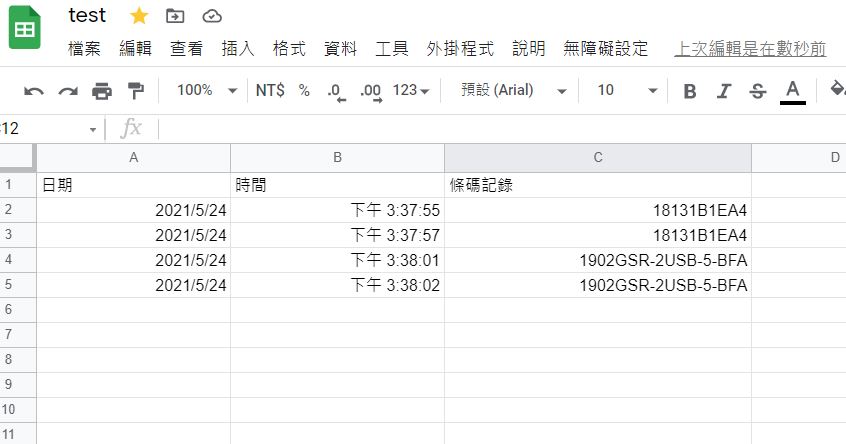Click the formula bar input
This screenshot has width=846, height=444.
pyautogui.click(x=502, y=129)
